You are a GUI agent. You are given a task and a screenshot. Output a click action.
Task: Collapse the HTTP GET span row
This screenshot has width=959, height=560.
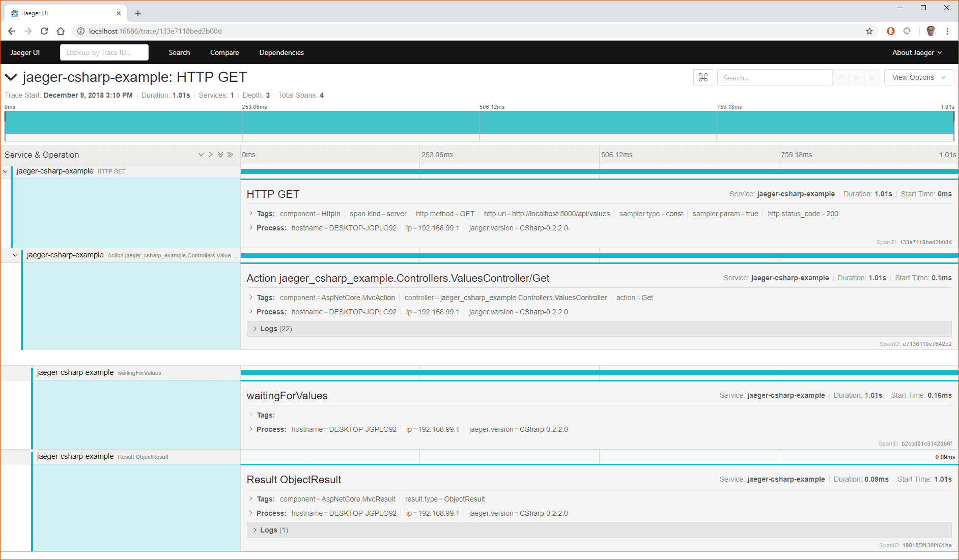6,171
